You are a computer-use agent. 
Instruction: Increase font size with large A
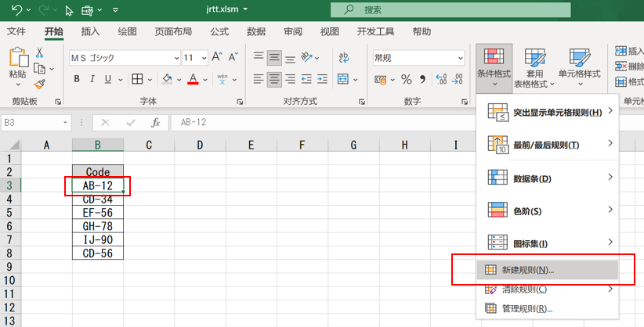tap(217, 57)
